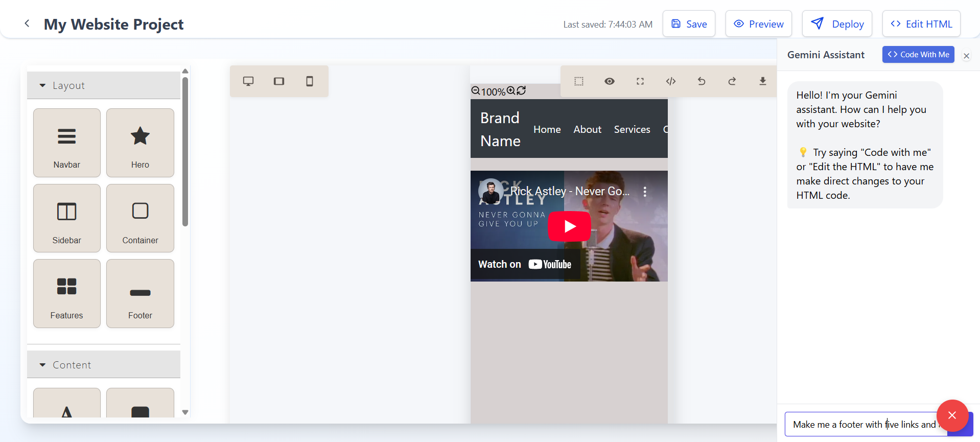This screenshot has width=980, height=442.
Task: Toggle component outlines (dashed square icon)
Action: pyautogui.click(x=579, y=81)
